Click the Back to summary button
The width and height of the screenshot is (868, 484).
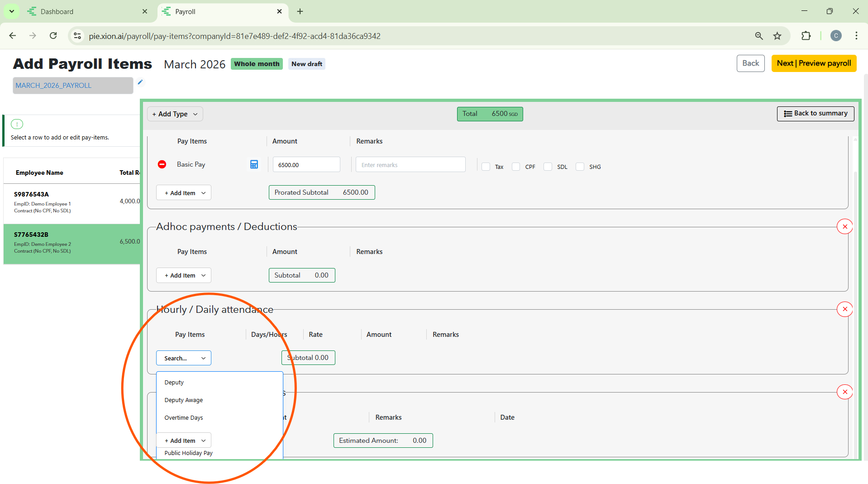[816, 114]
